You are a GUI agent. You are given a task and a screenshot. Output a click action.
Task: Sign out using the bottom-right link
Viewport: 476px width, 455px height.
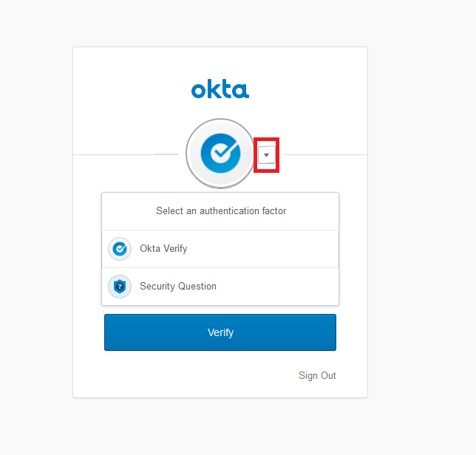(317, 375)
